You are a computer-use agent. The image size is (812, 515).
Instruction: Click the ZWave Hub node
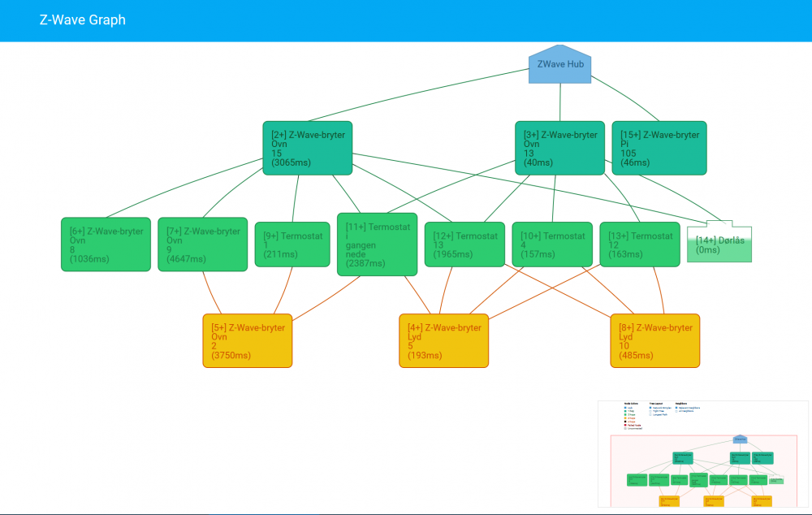point(559,65)
